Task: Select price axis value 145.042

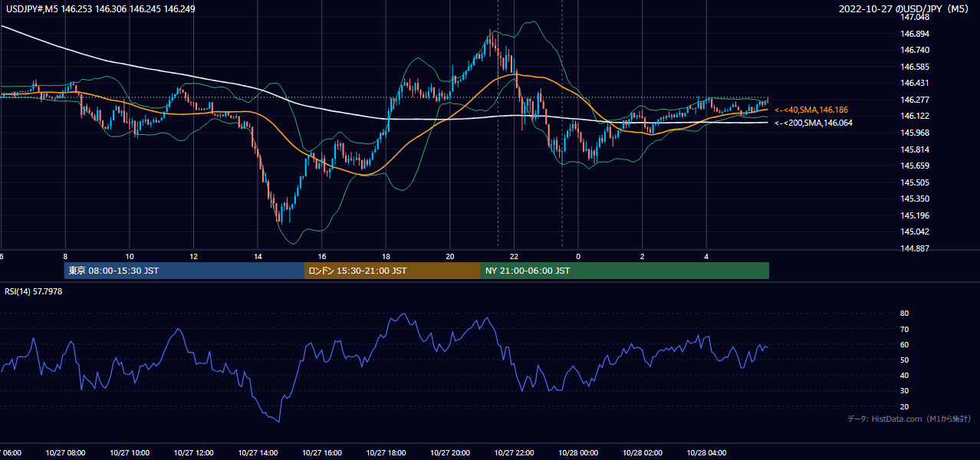Action: pos(916,232)
